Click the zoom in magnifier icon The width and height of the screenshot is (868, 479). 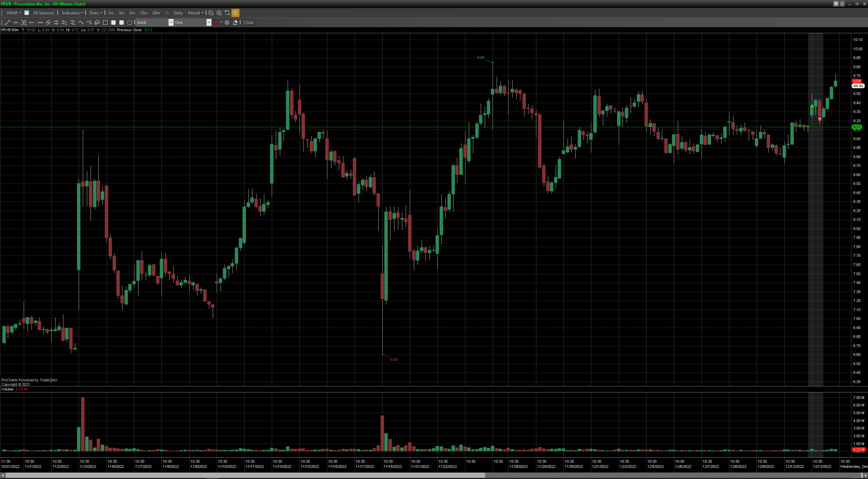click(x=219, y=13)
